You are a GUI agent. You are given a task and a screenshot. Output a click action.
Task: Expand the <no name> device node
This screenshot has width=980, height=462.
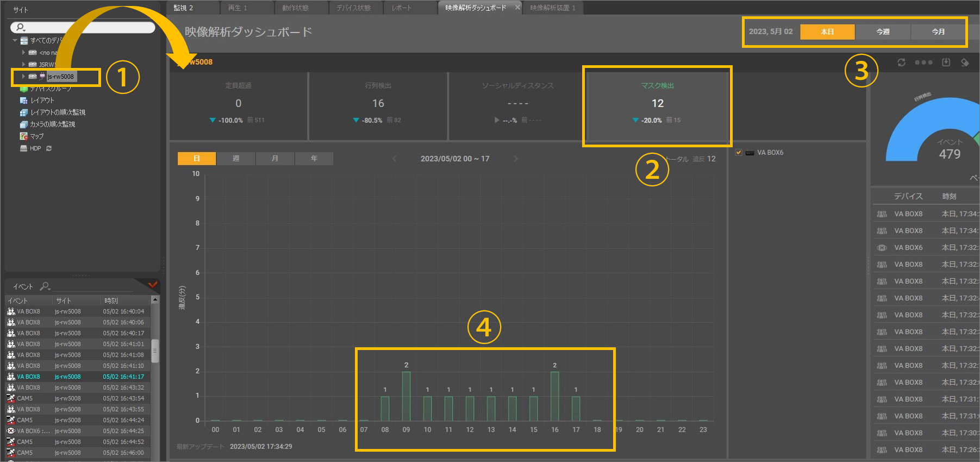pyautogui.click(x=23, y=53)
